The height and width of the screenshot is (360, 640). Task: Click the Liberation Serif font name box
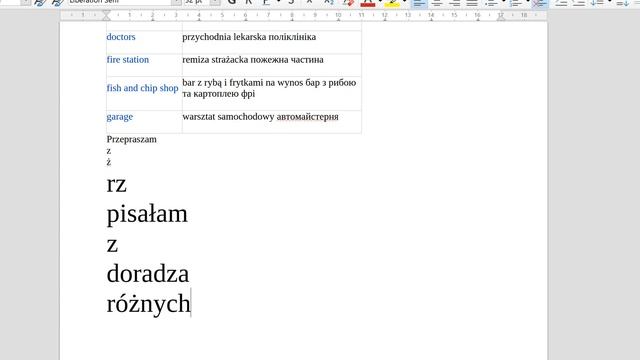[x=119, y=2]
